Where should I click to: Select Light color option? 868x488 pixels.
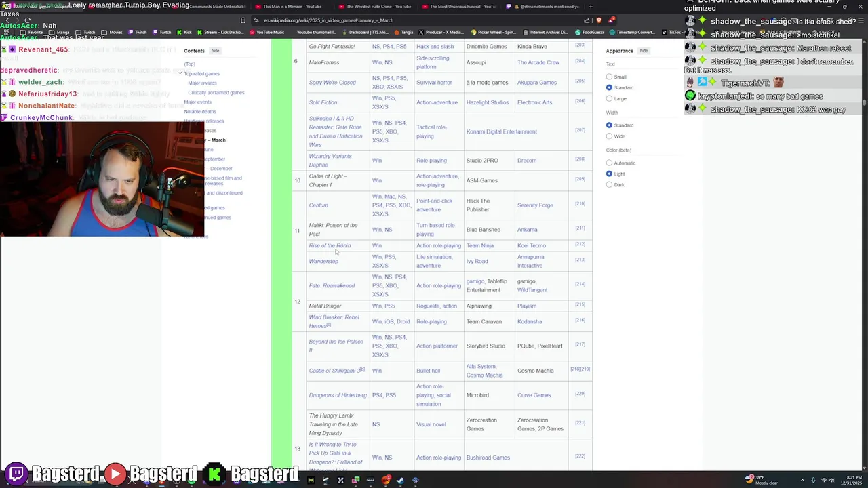(x=609, y=174)
